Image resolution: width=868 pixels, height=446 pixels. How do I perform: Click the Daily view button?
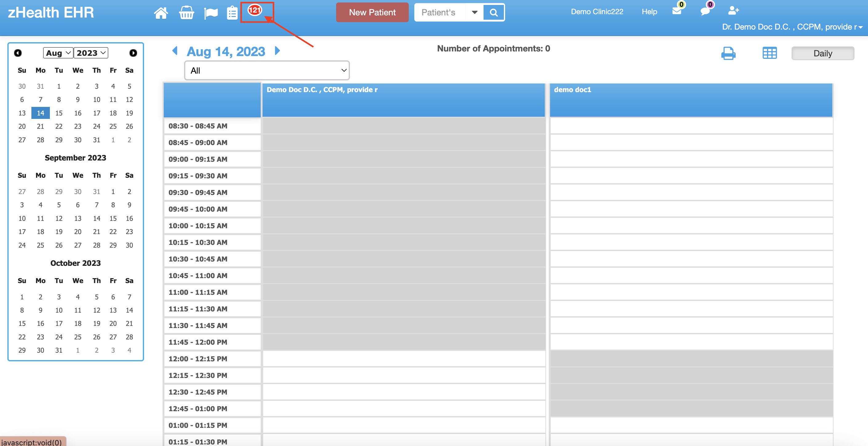(x=822, y=53)
